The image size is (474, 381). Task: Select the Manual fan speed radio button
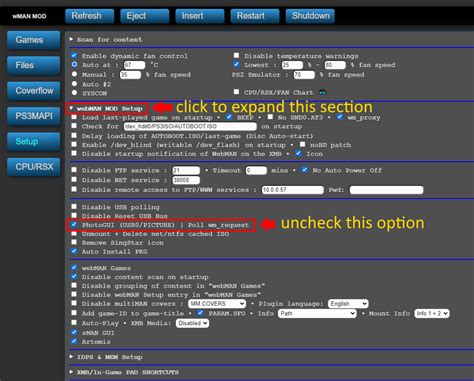coord(74,74)
